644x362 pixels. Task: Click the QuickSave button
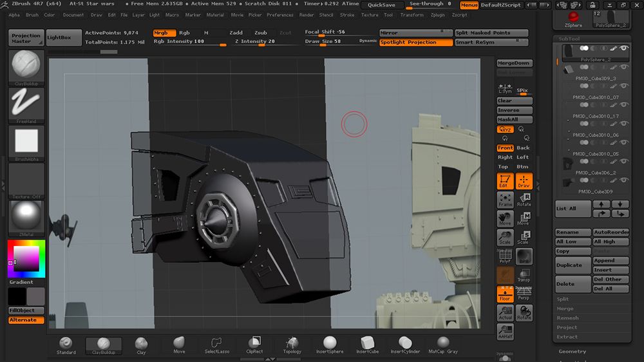(381, 5)
